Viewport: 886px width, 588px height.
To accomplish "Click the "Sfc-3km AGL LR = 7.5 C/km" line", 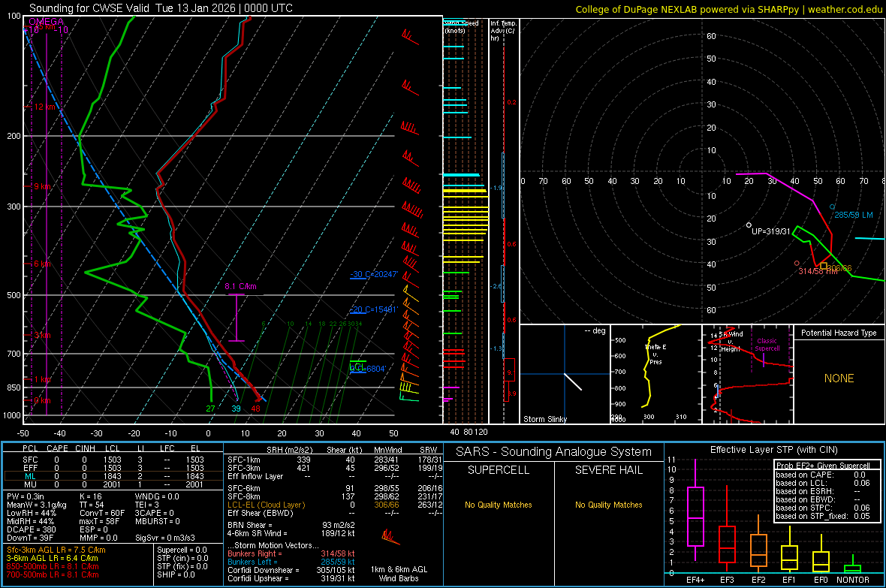I will [x=56, y=550].
